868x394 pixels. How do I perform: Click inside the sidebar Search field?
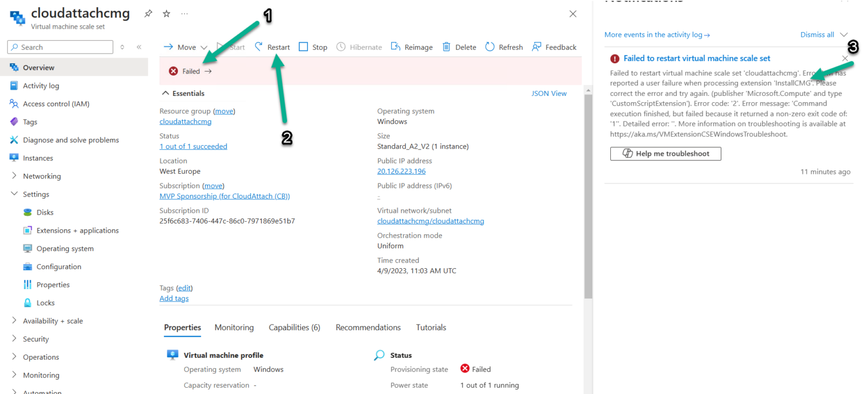(59, 47)
